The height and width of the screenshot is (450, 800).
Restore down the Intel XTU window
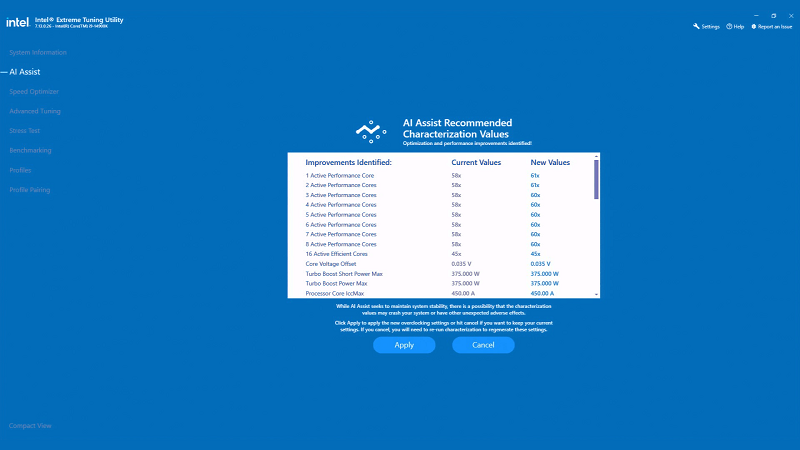coord(773,16)
